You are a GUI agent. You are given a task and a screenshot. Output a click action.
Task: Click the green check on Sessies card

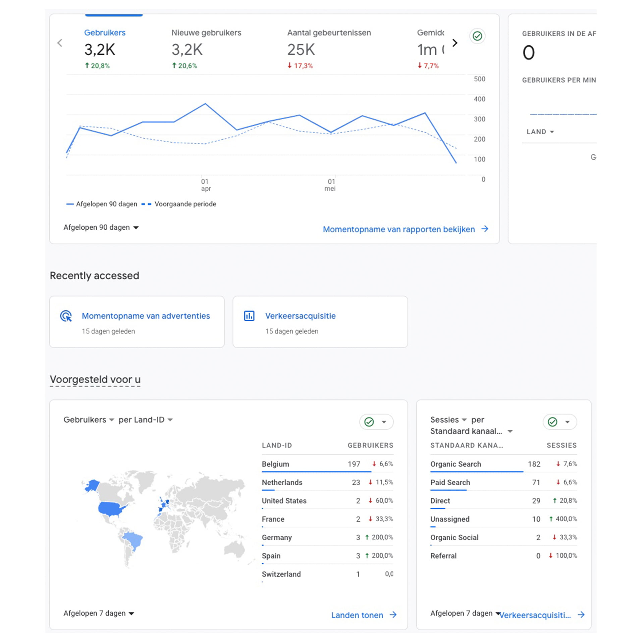552,422
